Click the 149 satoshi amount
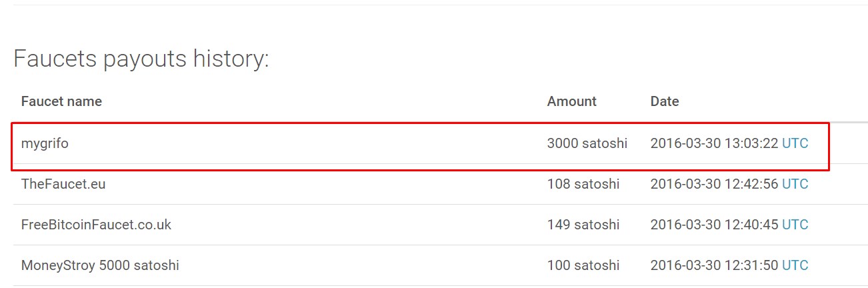Screen dimensions: 868x288 (x=583, y=225)
